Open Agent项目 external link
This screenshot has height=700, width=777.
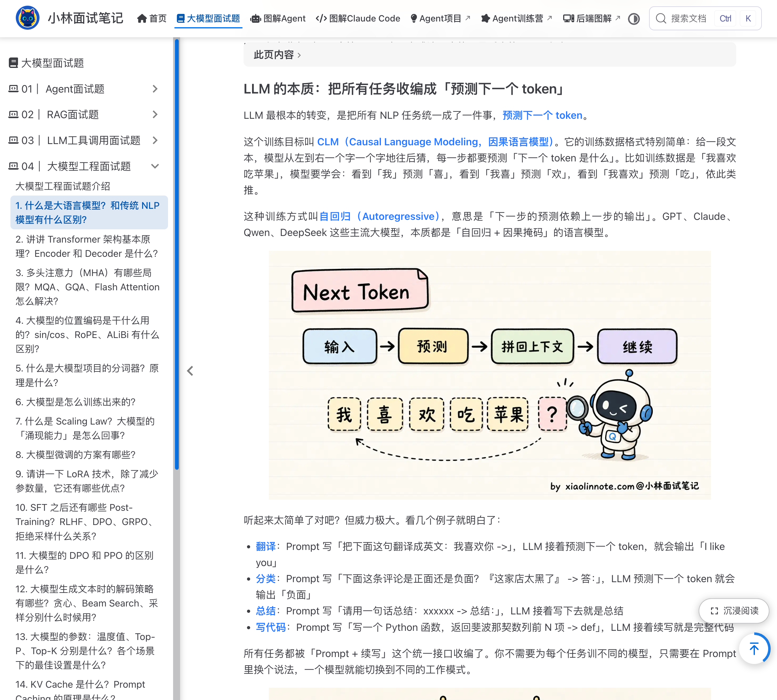pos(440,18)
